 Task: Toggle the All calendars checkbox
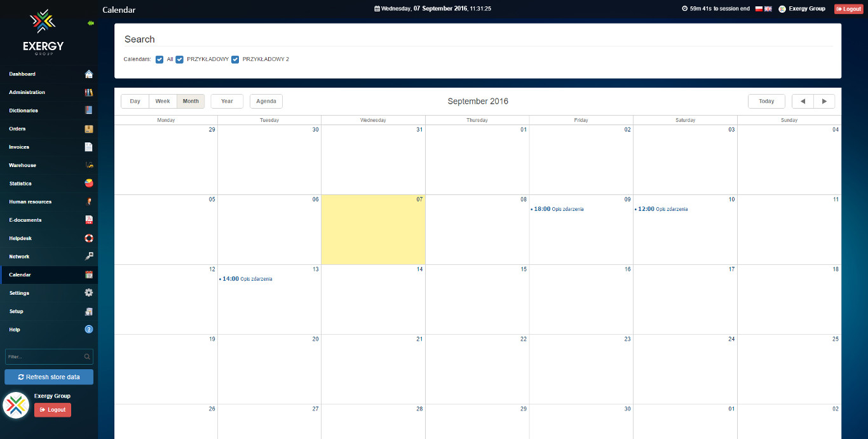tap(159, 60)
